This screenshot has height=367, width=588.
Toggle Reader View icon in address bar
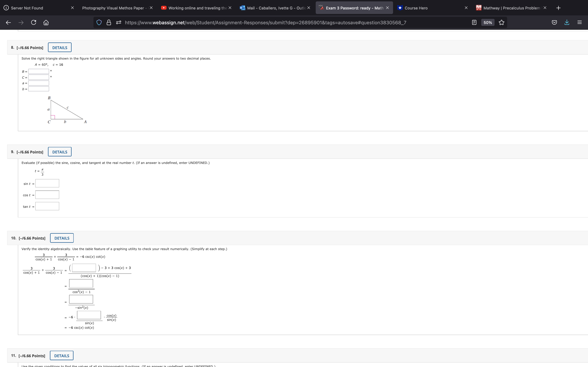(x=474, y=23)
